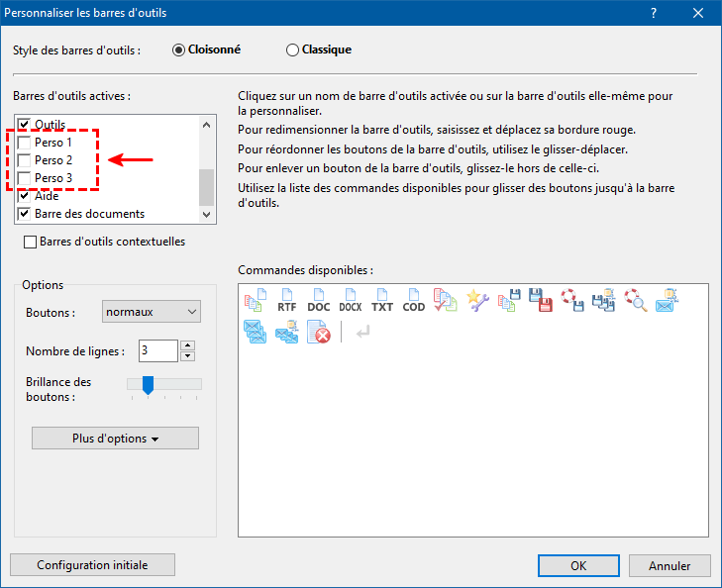Select the Classique toolbar style
Screen dimensions: 722x588
293,49
